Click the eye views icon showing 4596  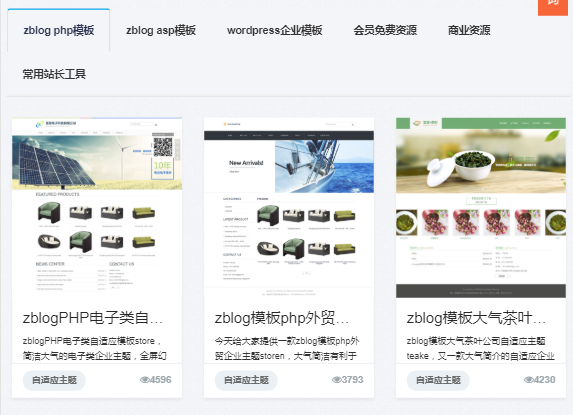[x=145, y=380]
